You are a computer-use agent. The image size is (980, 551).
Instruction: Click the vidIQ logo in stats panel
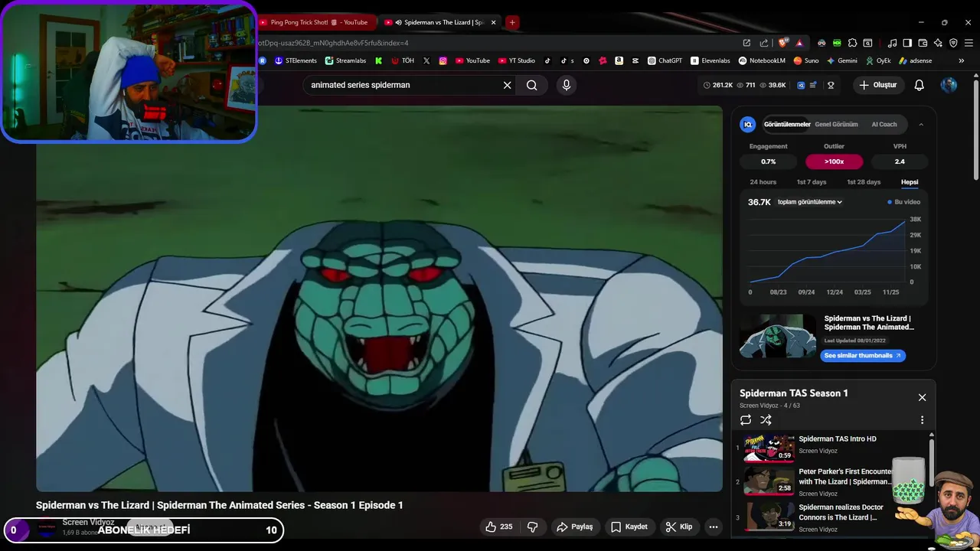coord(748,124)
